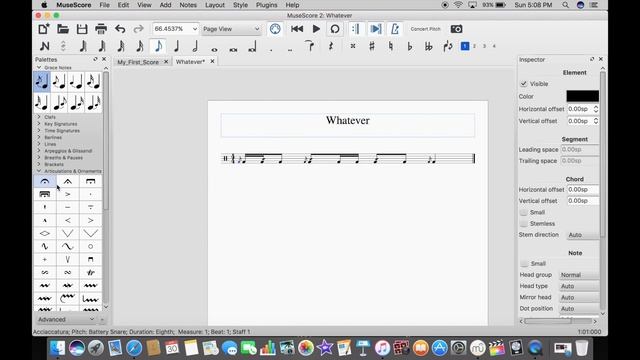
Task: Switch to My_First_Score tab
Action: (x=138, y=62)
